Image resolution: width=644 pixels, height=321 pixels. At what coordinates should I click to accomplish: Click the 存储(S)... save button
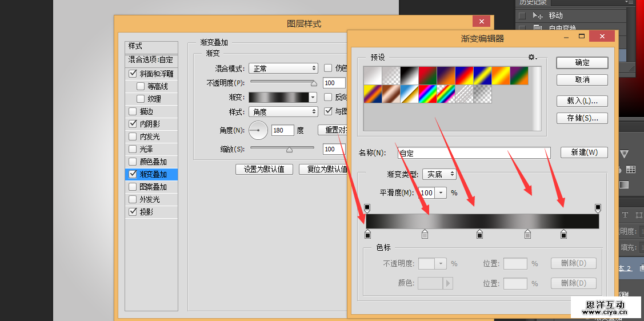582,118
